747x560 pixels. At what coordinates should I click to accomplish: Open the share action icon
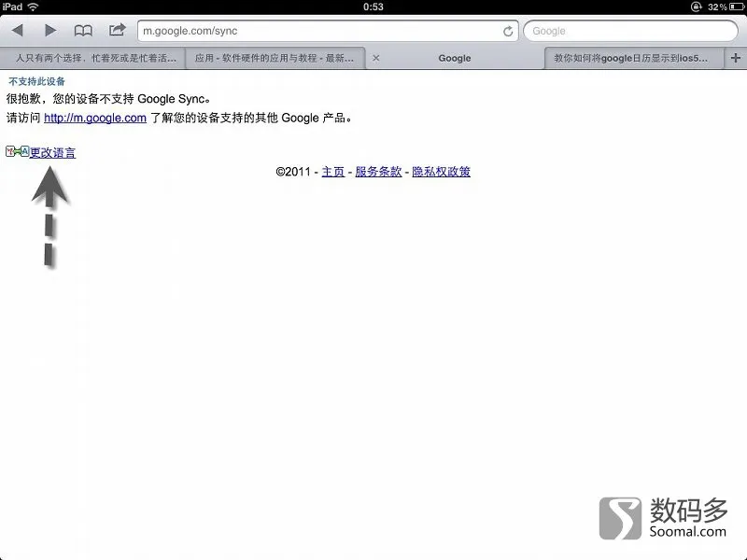tap(118, 30)
